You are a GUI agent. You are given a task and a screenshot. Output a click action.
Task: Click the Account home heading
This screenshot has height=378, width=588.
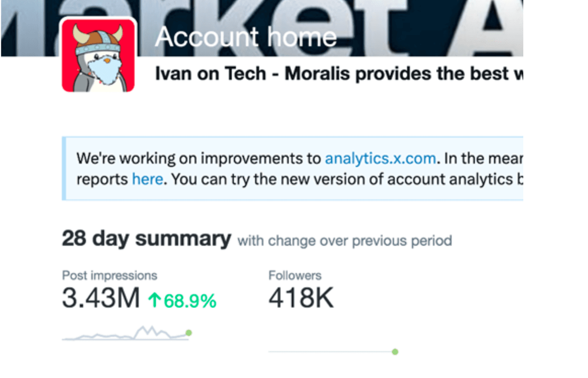click(246, 36)
